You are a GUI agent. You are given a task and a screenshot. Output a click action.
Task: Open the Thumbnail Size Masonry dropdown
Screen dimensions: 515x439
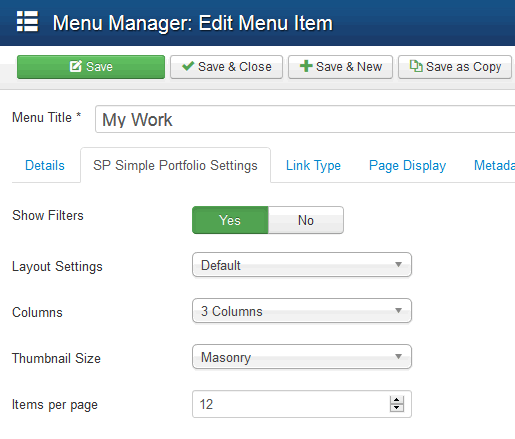click(x=302, y=357)
